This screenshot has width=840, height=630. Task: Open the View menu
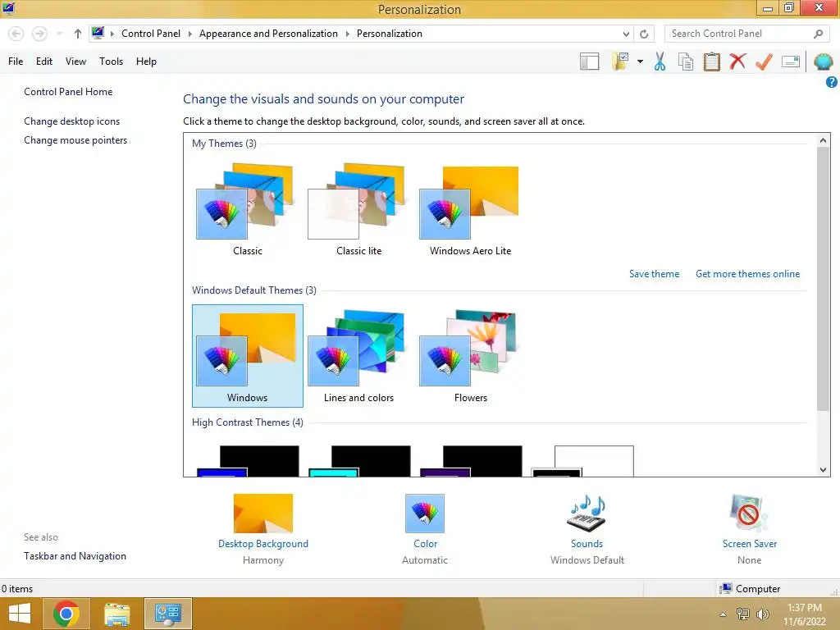point(75,61)
